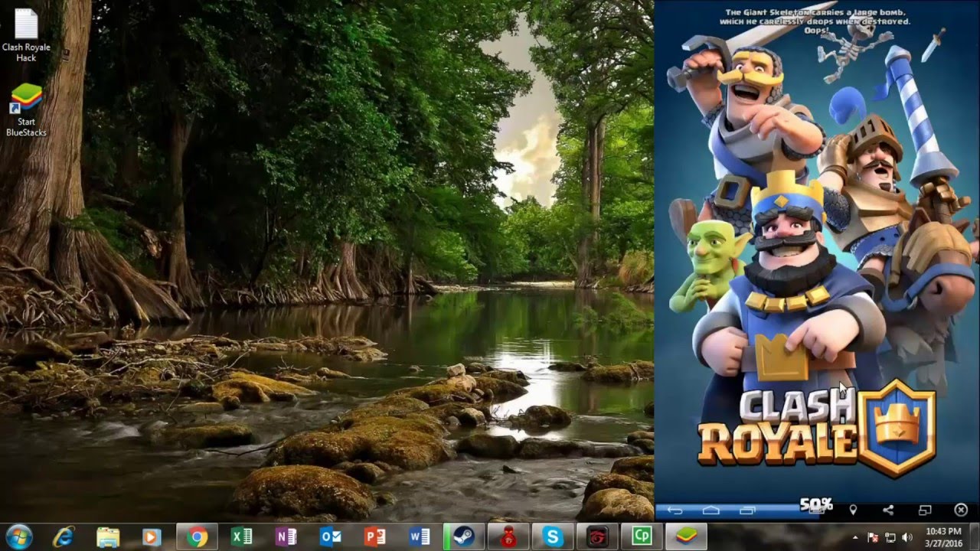Screen dimensions: 980x551
Task: Open Internet Explorer from the taskbar
Action: coord(64,537)
